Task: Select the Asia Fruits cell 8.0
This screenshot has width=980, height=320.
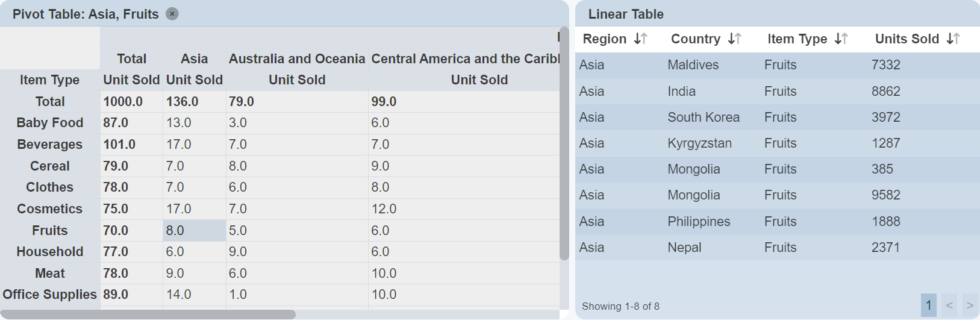Action: coord(194,230)
